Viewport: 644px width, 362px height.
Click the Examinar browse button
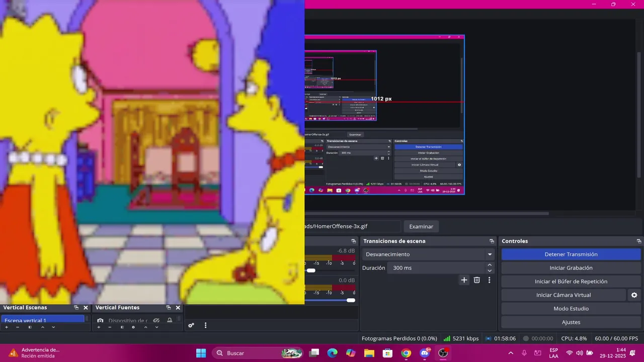tap(421, 226)
